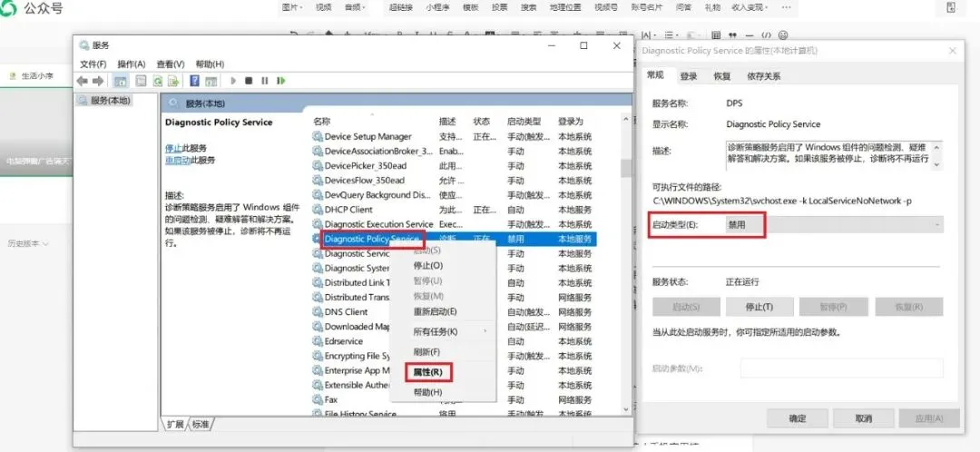The height and width of the screenshot is (452, 980).
Task: Restart the service with the green toolbar icon
Action: pyautogui.click(x=281, y=81)
